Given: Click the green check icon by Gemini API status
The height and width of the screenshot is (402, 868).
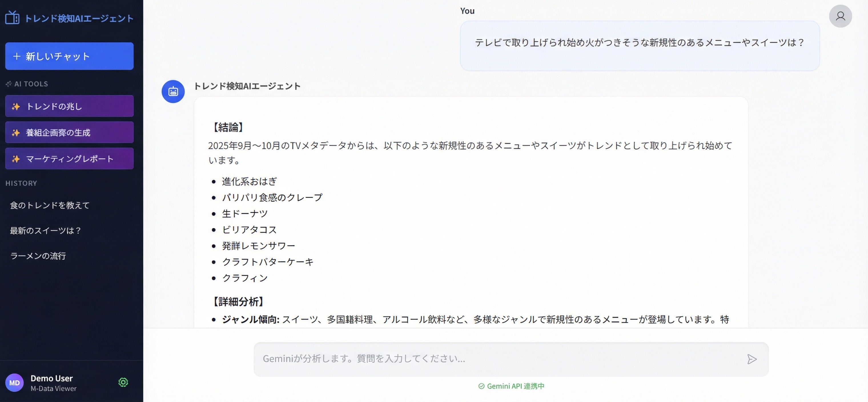Looking at the screenshot, I should click(x=481, y=386).
